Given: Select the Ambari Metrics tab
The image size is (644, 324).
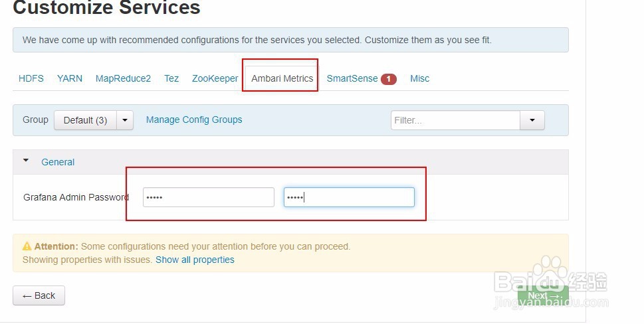Looking at the screenshot, I should click(x=282, y=78).
